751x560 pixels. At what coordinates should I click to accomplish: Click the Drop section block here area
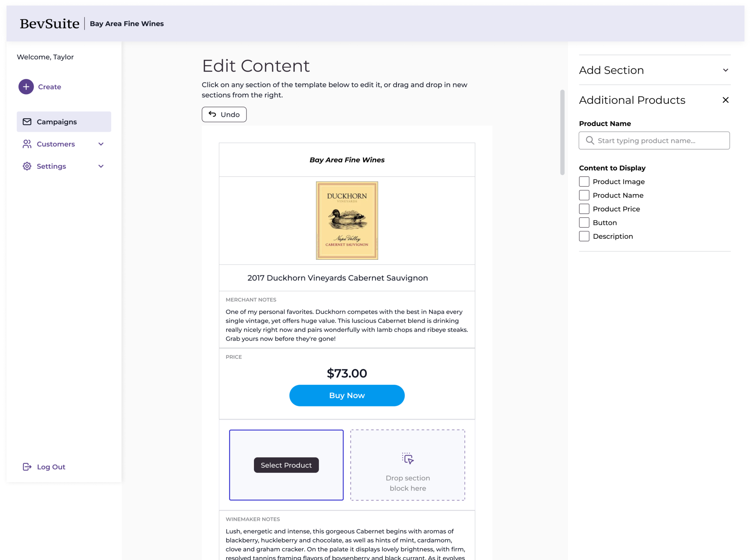point(407,465)
